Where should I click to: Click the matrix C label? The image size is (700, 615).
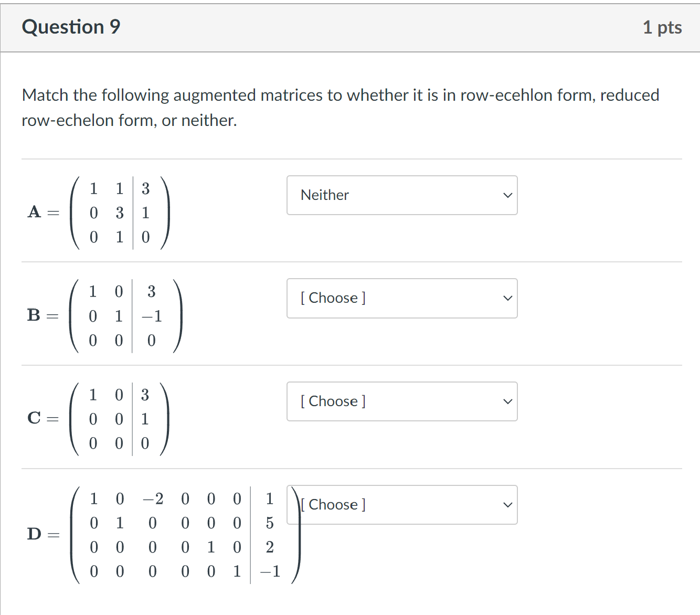tap(35, 419)
